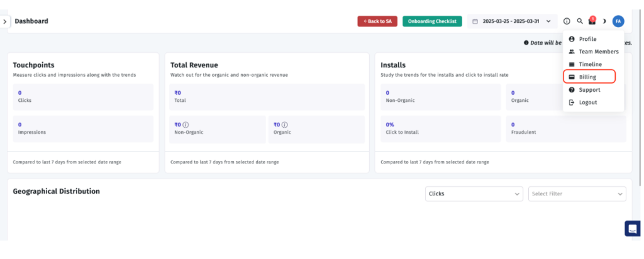The image size is (644, 259).
Task: Click the Click to Install rate card
Action: pyautogui.click(x=441, y=129)
